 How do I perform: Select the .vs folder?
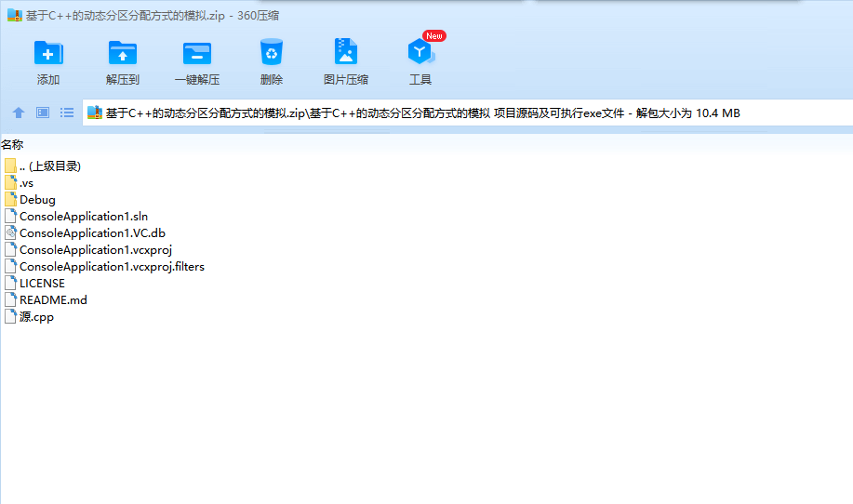19,182
